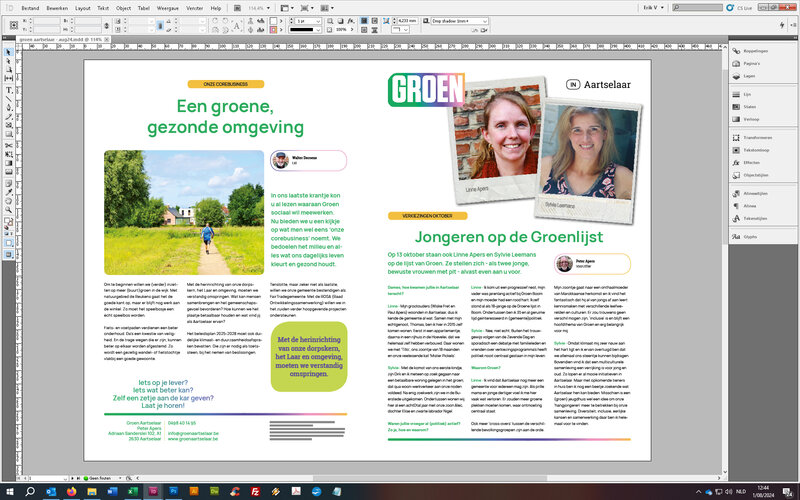Select the Direct Selection tool
Viewport: 800px width, 500px height.
pyautogui.click(x=9, y=61)
